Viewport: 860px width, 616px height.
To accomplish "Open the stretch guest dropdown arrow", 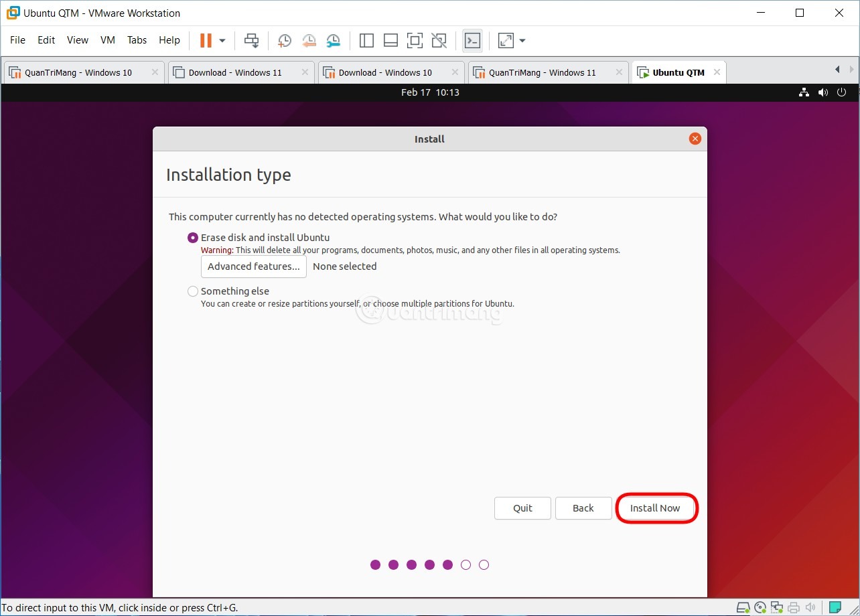I will click(x=522, y=41).
